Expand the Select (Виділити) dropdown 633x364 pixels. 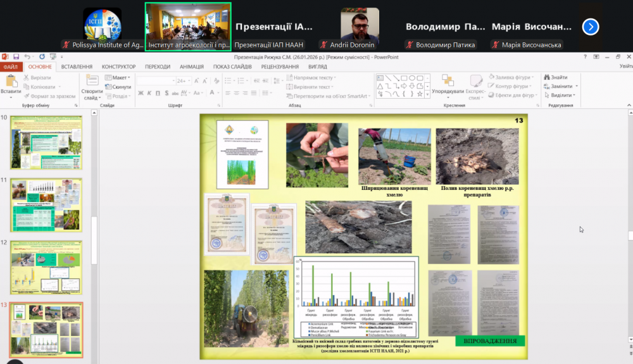[x=561, y=95]
